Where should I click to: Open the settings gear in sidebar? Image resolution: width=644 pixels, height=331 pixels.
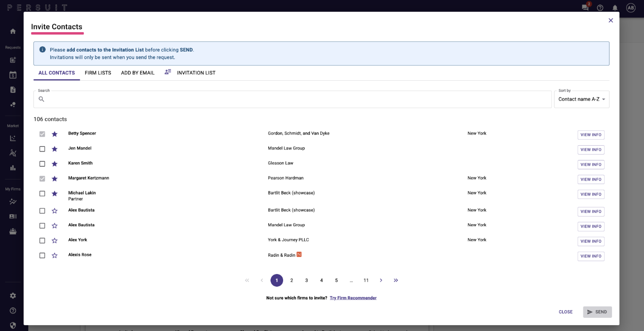click(x=13, y=296)
